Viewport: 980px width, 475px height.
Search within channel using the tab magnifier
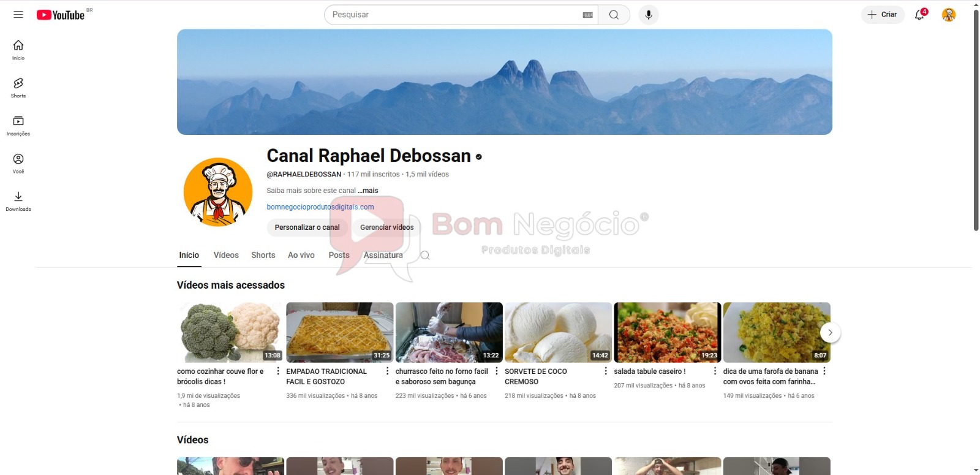click(x=425, y=256)
